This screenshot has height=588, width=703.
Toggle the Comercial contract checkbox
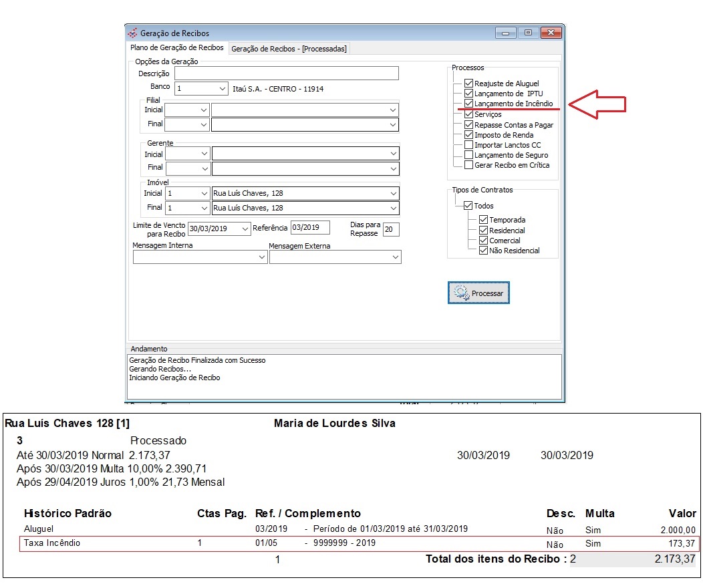click(483, 241)
